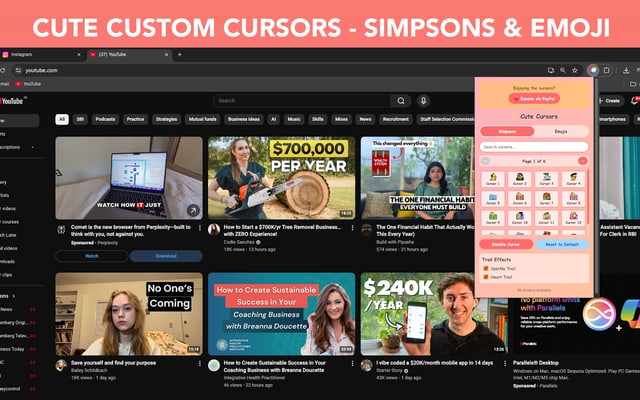
Task: Filter by the Mutual funds chip
Action: (x=202, y=119)
